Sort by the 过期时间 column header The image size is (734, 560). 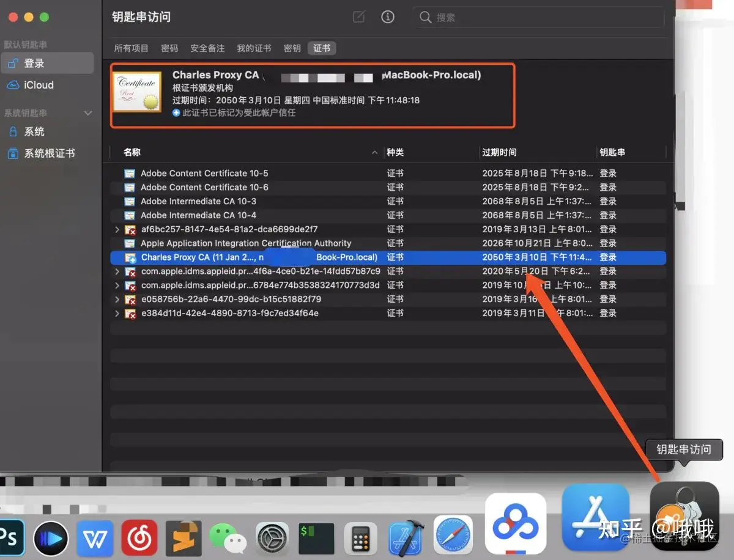(x=499, y=152)
